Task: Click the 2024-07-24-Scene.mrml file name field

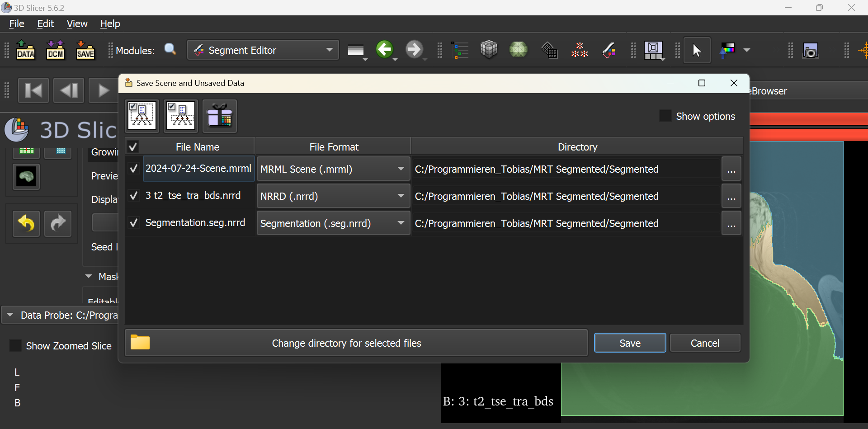Action: [x=198, y=169]
